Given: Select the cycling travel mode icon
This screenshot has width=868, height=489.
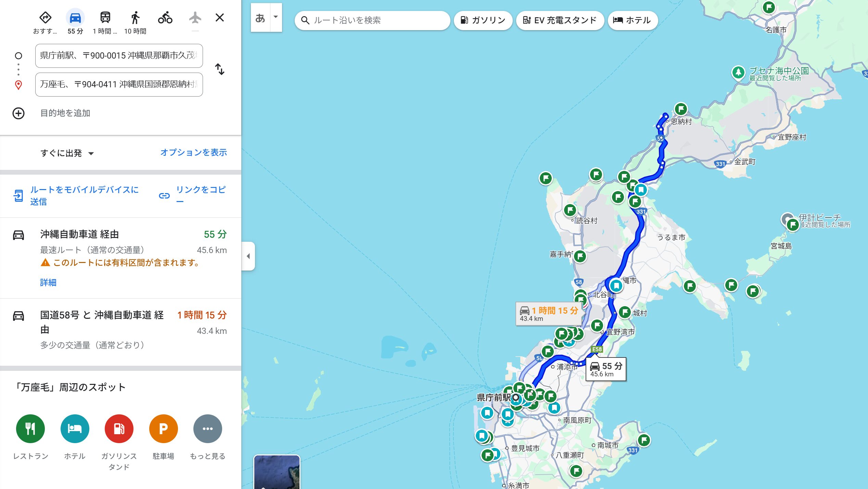Looking at the screenshot, I should coord(165,18).
